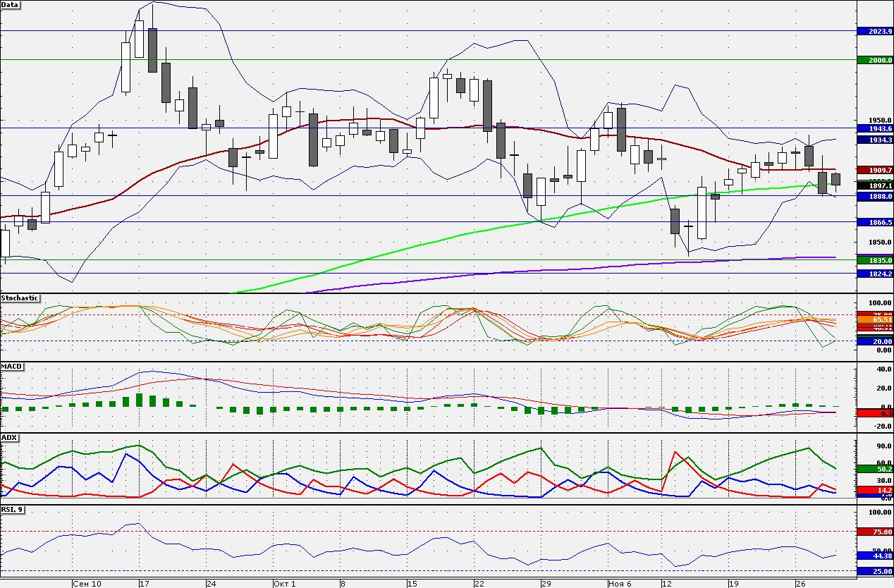Click the red -6.3 MACD value tag
This screenshot has width=894, height=588.
click(x=875, y=413)
